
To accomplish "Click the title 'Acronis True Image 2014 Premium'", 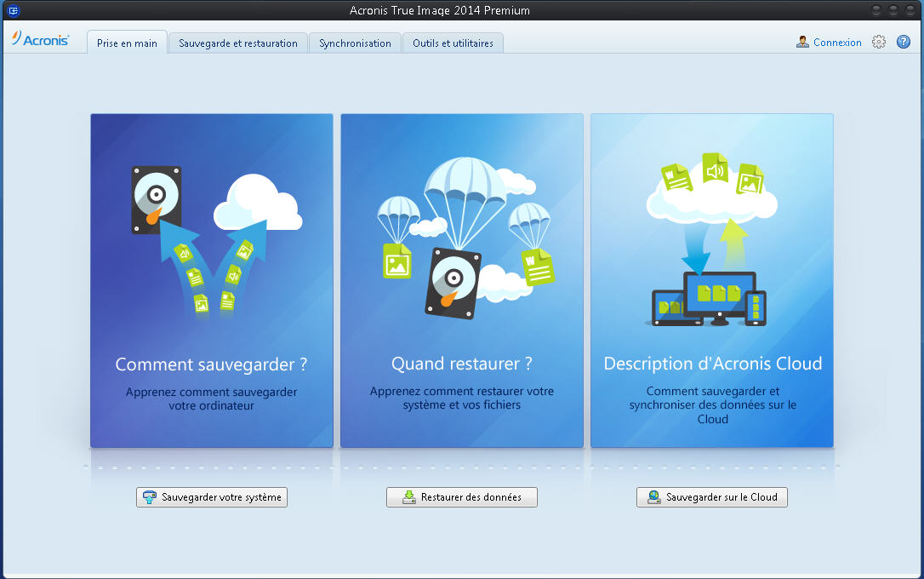I will pos(440,10).
